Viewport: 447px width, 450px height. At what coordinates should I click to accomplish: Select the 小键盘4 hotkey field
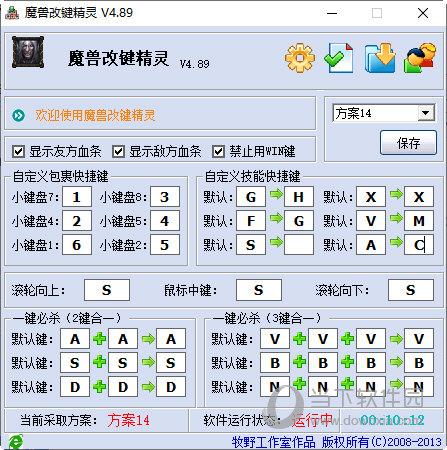pyautogui.click(x=77, y=221)
